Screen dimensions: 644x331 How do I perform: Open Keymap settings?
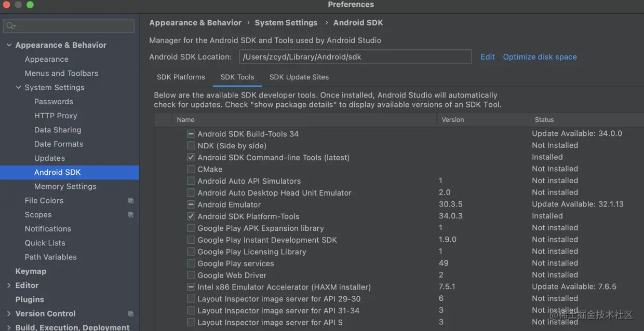pyautogui.click(x=31, y=271)
